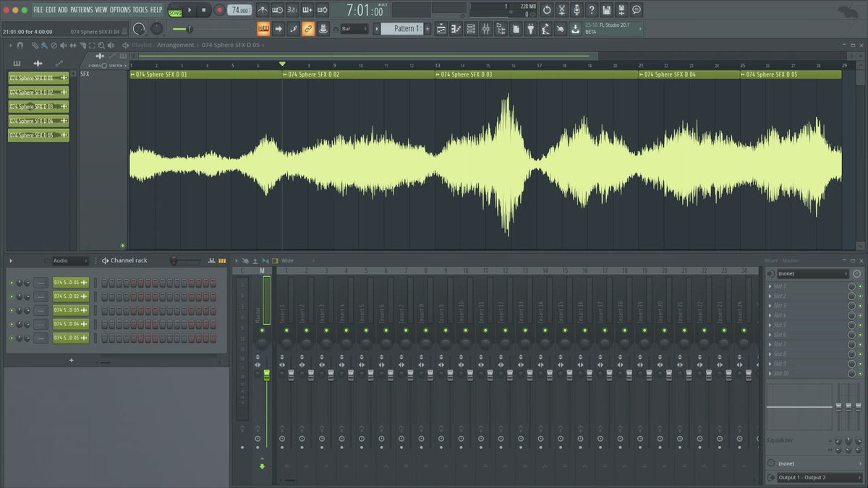Click the Pattern 1 selector button
The height and width of the screenshot is (488, 868).
[x=401, y=29]
